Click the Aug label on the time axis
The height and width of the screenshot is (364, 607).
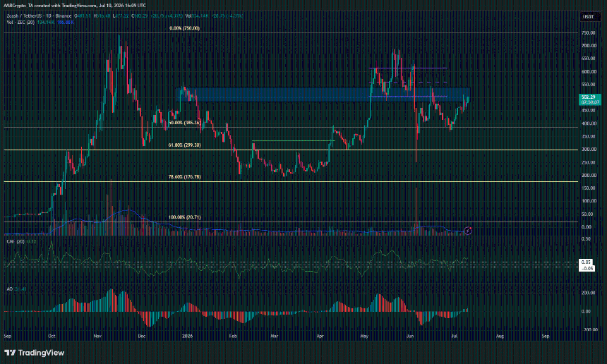500,336
